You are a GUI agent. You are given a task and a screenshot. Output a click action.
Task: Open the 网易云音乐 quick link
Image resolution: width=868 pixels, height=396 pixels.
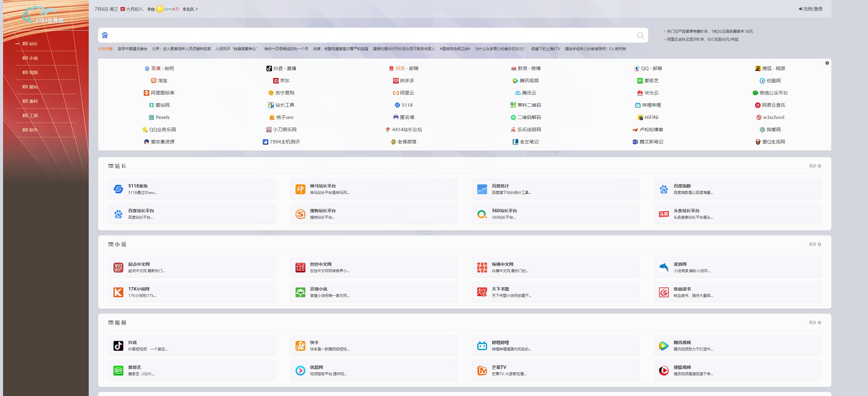click(x=770, y=105)
